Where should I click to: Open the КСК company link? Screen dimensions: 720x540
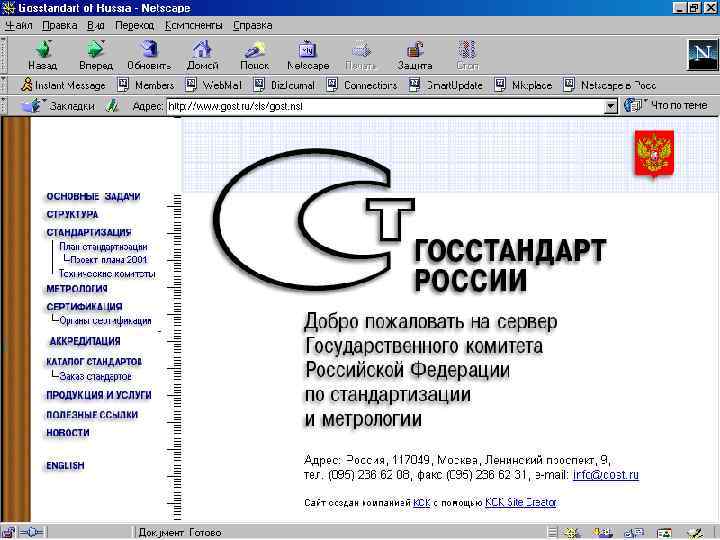coord(422,503)
